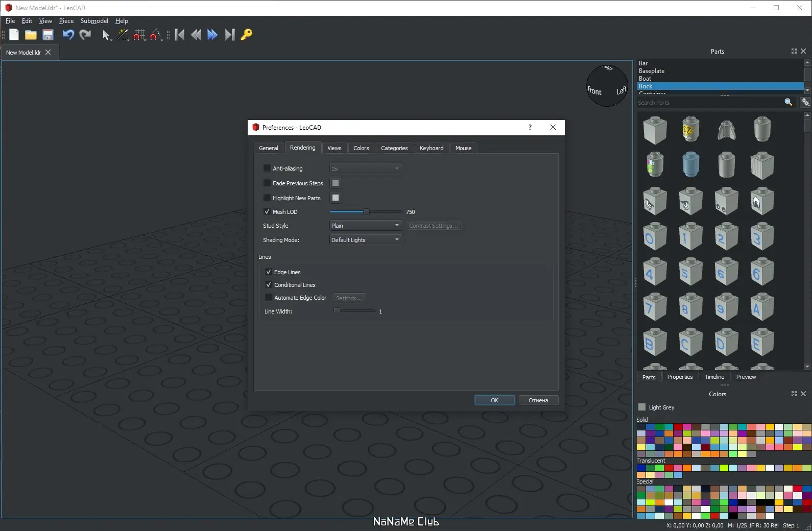The width and height of the screenshot is (812, 531).
Task: Open the Categories preferences tab
Action: pyautogui.click(x=394, y=148)
